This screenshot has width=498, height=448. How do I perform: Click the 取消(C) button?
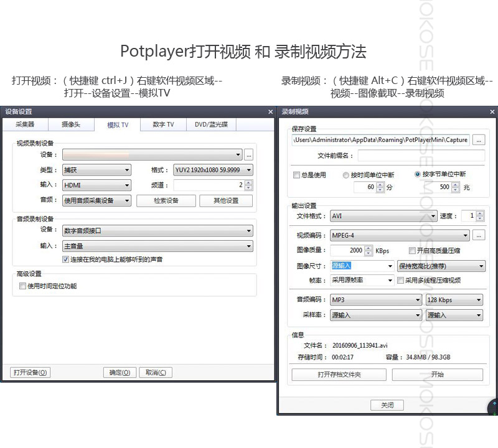156,373
